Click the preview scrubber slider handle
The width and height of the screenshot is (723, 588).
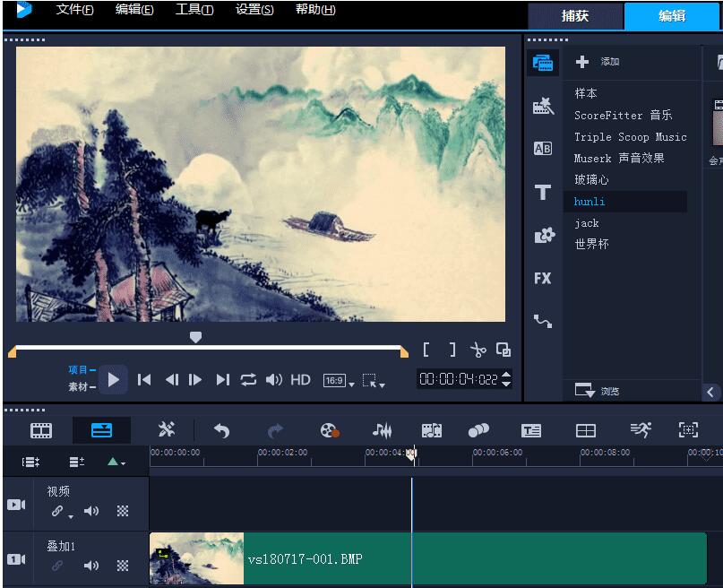pos(197,337)
